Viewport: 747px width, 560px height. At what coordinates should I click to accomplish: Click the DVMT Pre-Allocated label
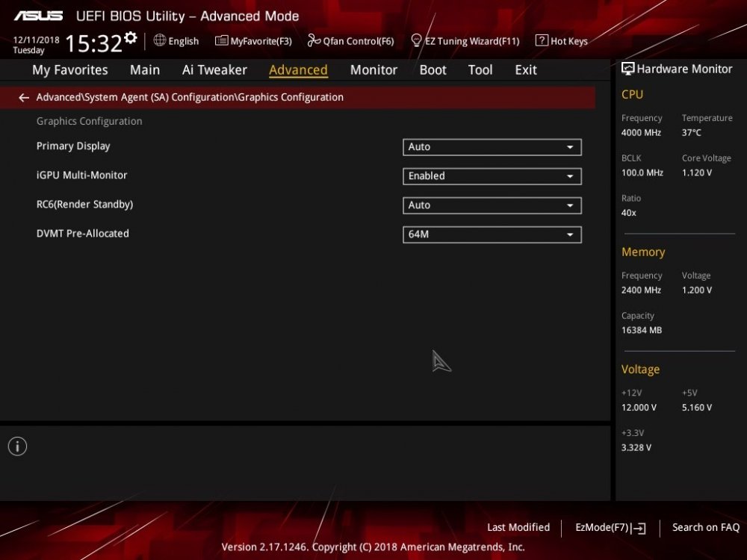click(x=83, y=233)
